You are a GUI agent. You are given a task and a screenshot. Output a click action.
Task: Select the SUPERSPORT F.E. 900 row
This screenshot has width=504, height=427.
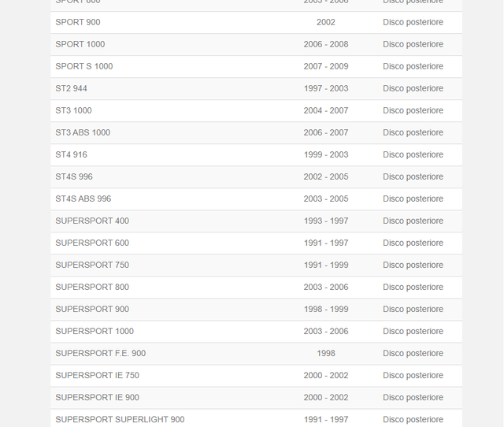point(100,353)
